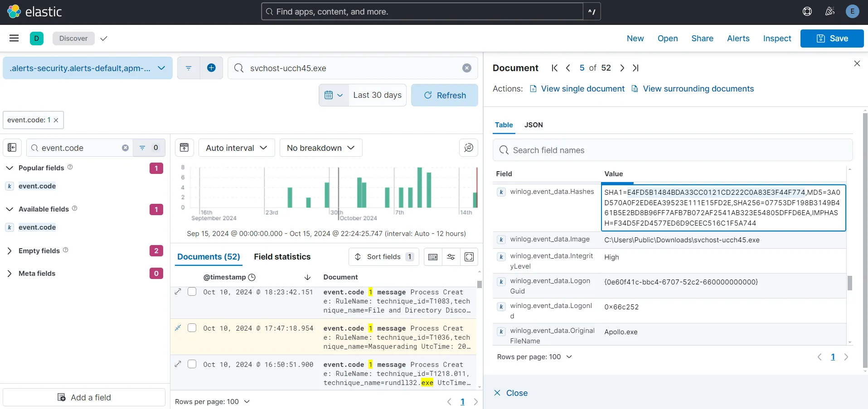Switch to the JSON tab

click(x=533, y=125)
